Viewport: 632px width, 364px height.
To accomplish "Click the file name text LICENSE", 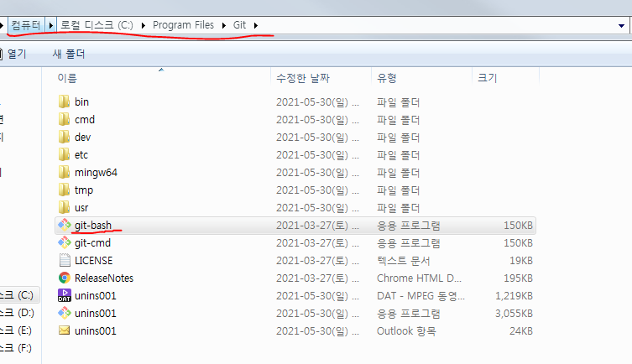I will coord(93,261).
